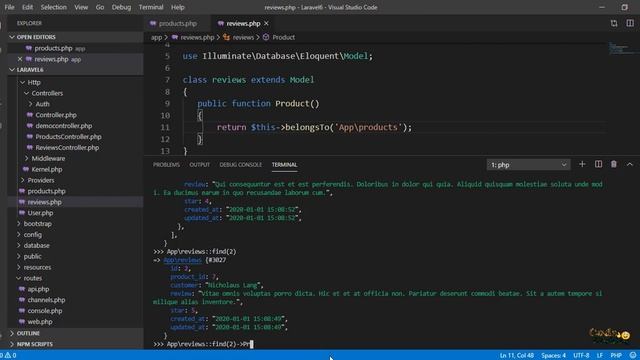Collapse the routes folder
The width and height of the screenshot is (640, 360).
[32, 278]
